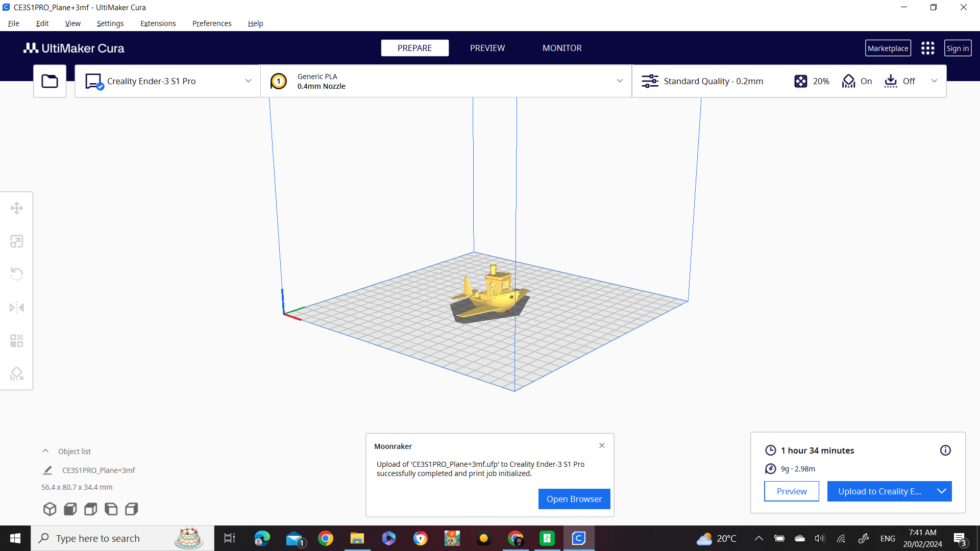
Task: Click the extruder 1 material icon
Action: [x=279, y=81]
